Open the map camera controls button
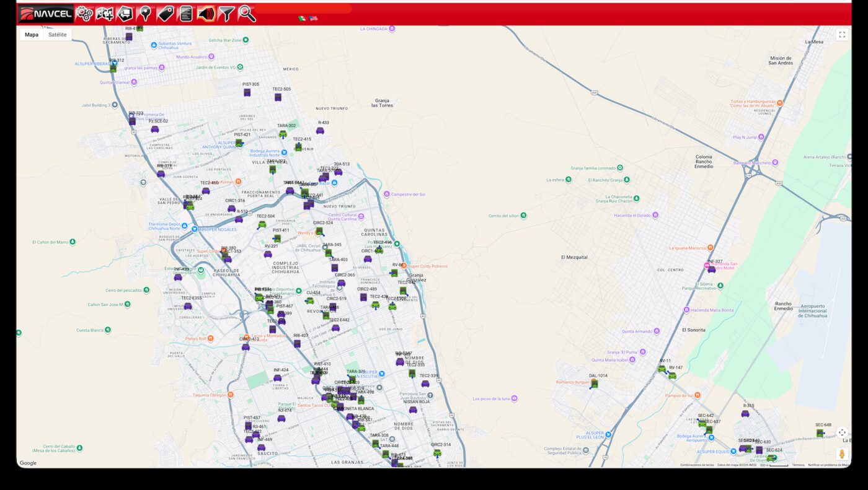The height and width of the screenshot is (490, 868). click(842, 432)
